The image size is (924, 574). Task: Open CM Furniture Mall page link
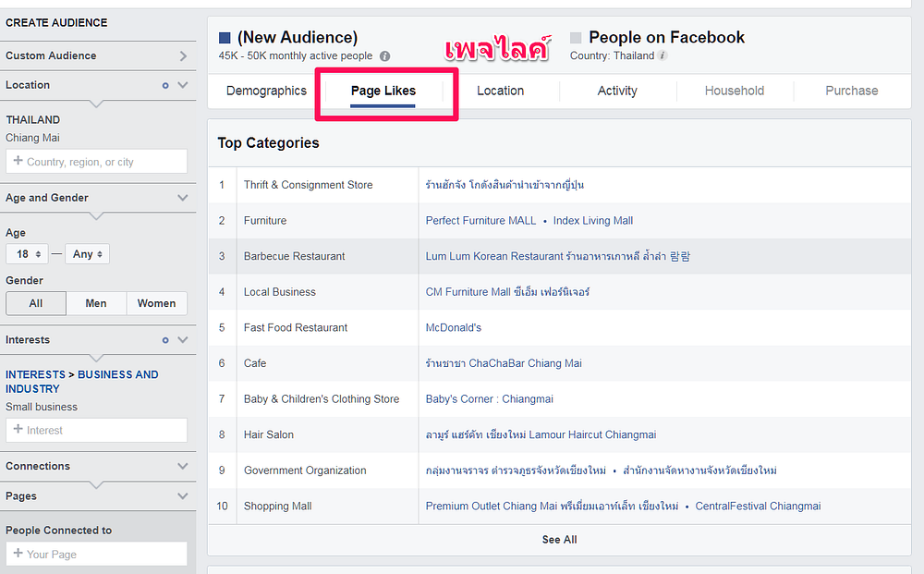[507, 292]
